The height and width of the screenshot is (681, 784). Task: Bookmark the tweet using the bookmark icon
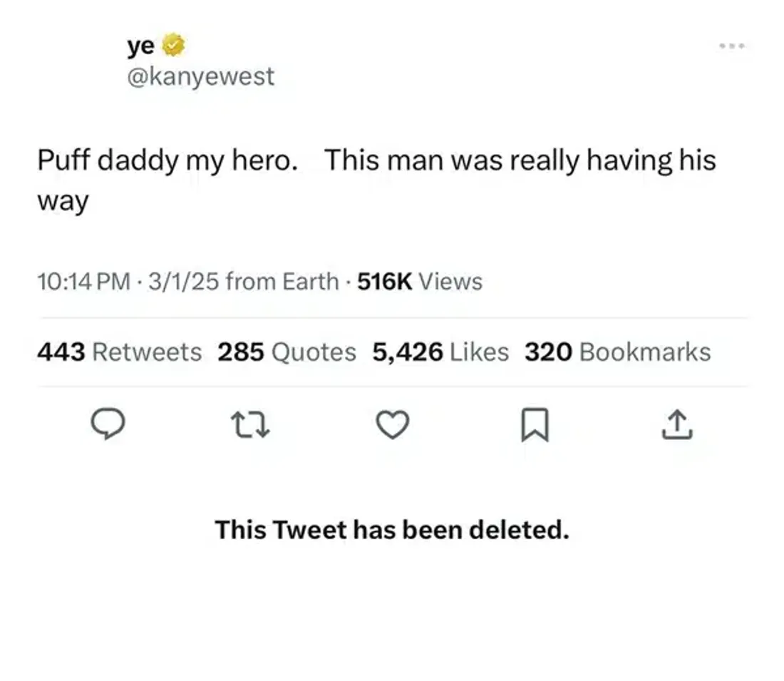point(535,426)
